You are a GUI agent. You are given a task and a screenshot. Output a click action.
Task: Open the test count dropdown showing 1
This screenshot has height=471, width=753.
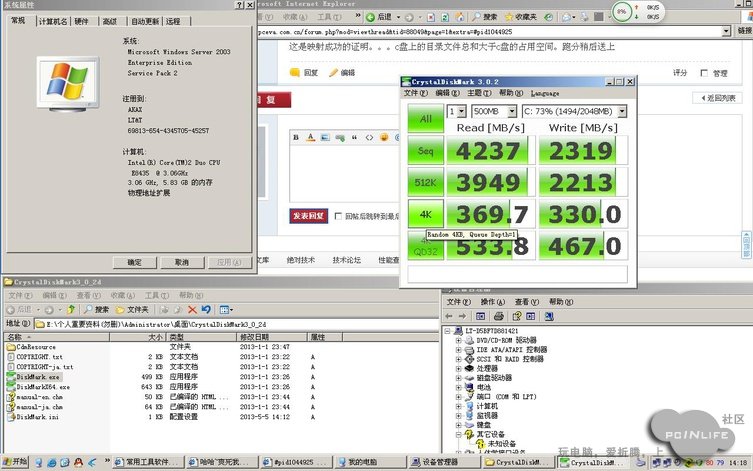(x=461, y=111)
